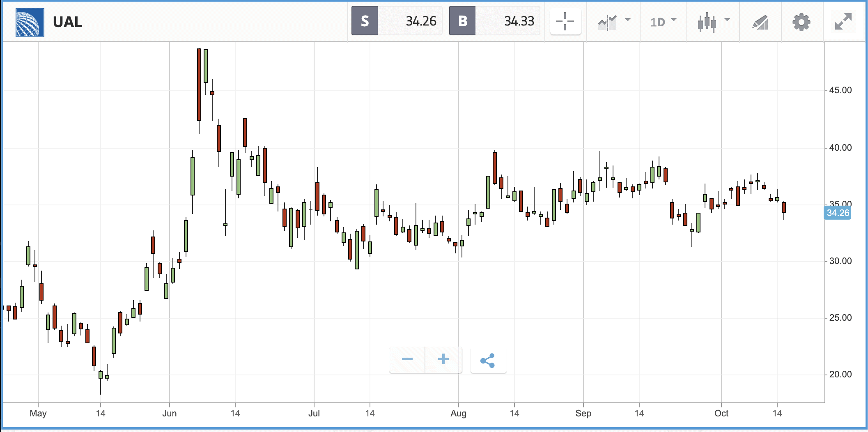This screenshot has width=868, height=432.
Task: Click the Jun date axis label
Action: (x=169, y=413)
